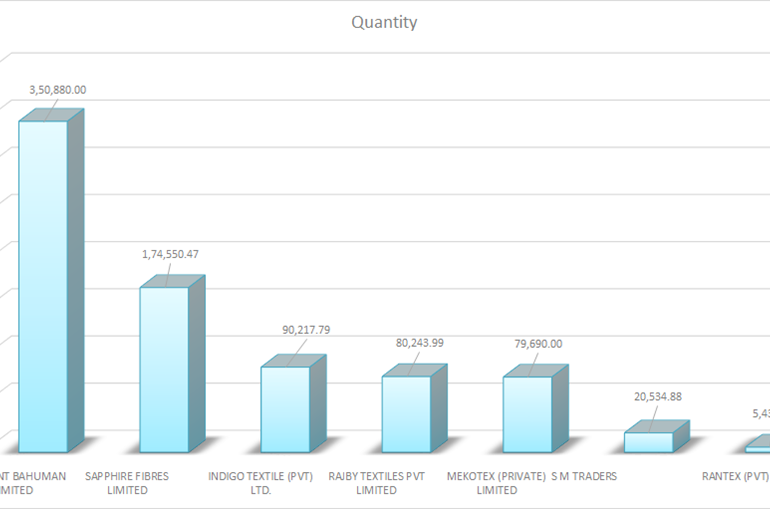Click the data label 90,217.79
This screenshot has height=509, width=770.
tap(306, 330)
